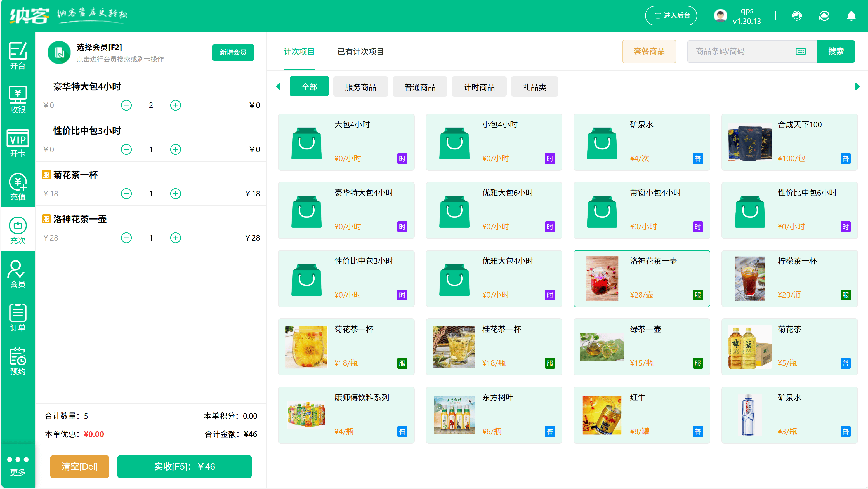Open the 预约 reservations sidebar icon
The height and width of the screenshot is (489, 868).
18,361
